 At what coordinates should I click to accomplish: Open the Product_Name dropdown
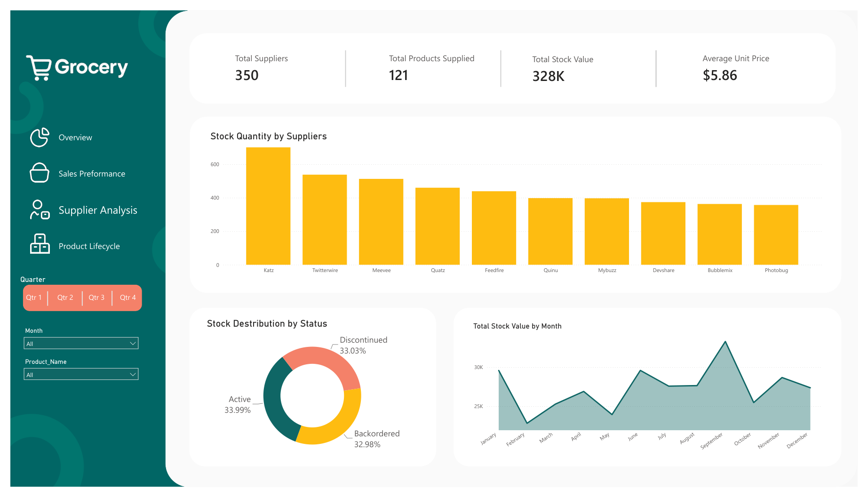pyautogui.click(x=81, y=374)
